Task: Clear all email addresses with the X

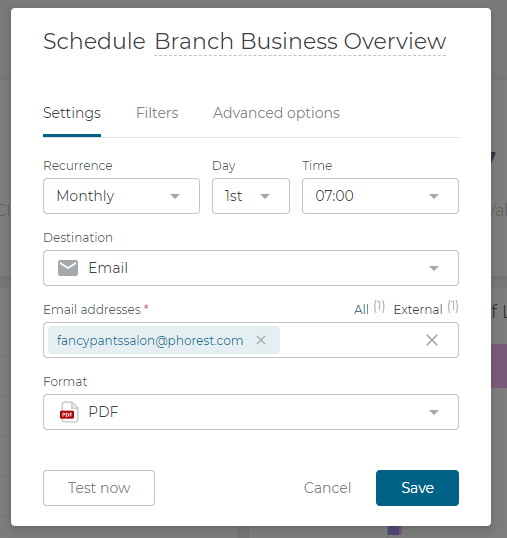Action: [432, 340]
